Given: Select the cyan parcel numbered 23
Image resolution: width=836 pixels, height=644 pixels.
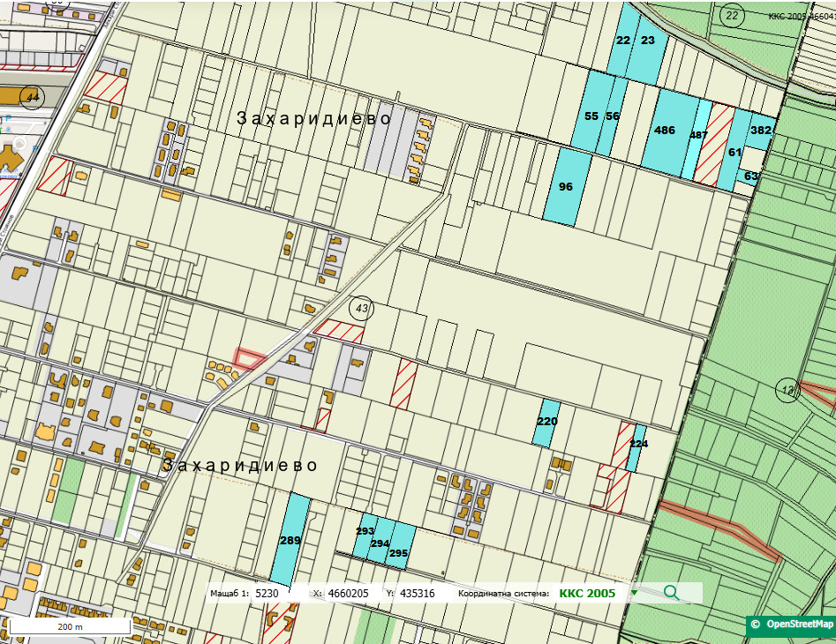Looking at the screenshot, I should [650, 42].
